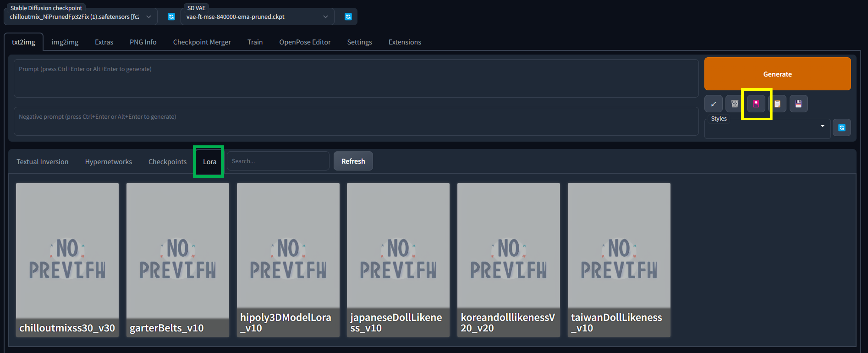The height and width of the screenshot is (353, 868).
Task: Toggle the extra networks card icon
Action: tap(756, 104)
